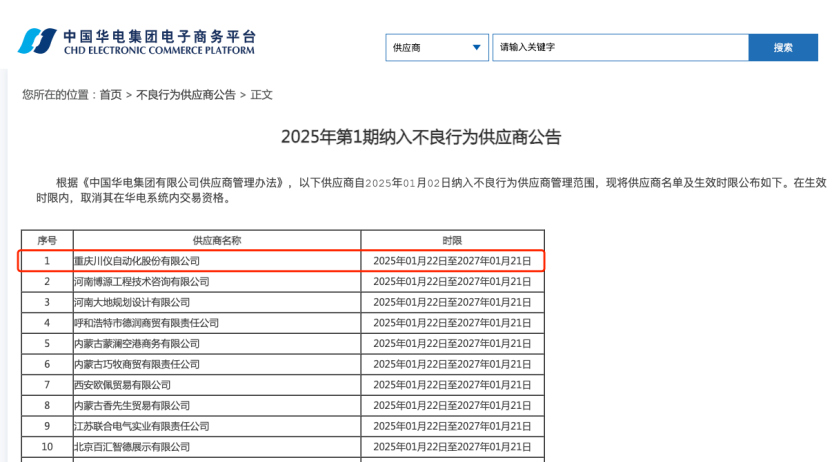Select 河南博源工程技术咨询有限公司 cell
Screen dimensions: 832x462
point(216,282)
